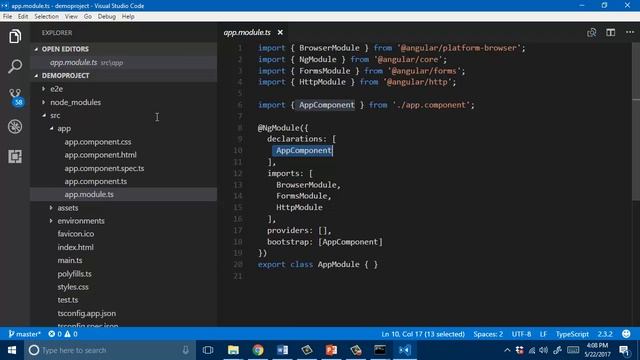Image resolution: width=640 pixels, height=360 pixels.
Task: Click the smiley feedback icon in status bar
Action: pyautogui.click(x=626, y=334)
